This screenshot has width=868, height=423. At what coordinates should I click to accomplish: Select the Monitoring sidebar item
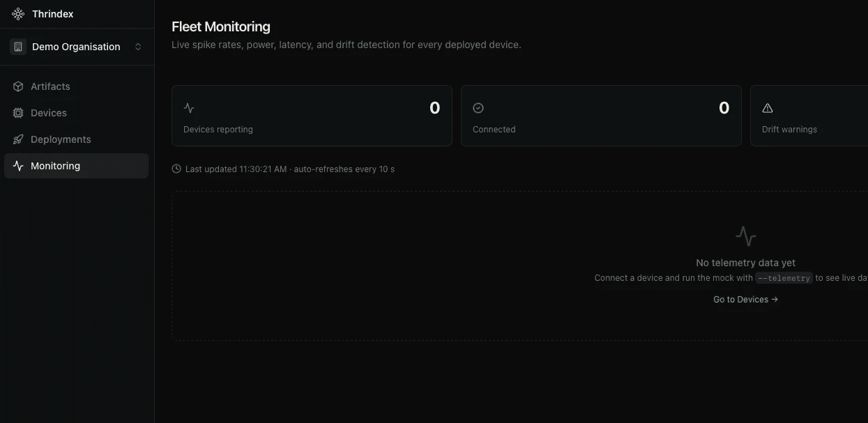pos(77,166)
